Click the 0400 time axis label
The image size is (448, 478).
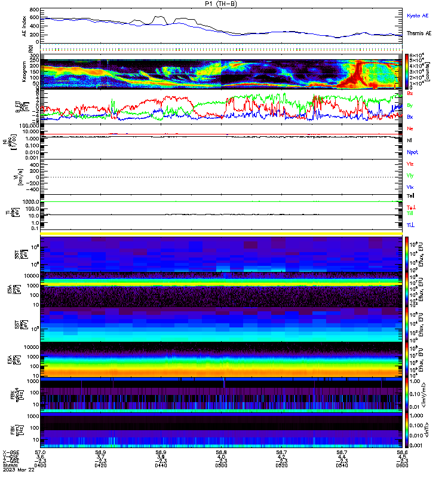(x=40, y=465)
